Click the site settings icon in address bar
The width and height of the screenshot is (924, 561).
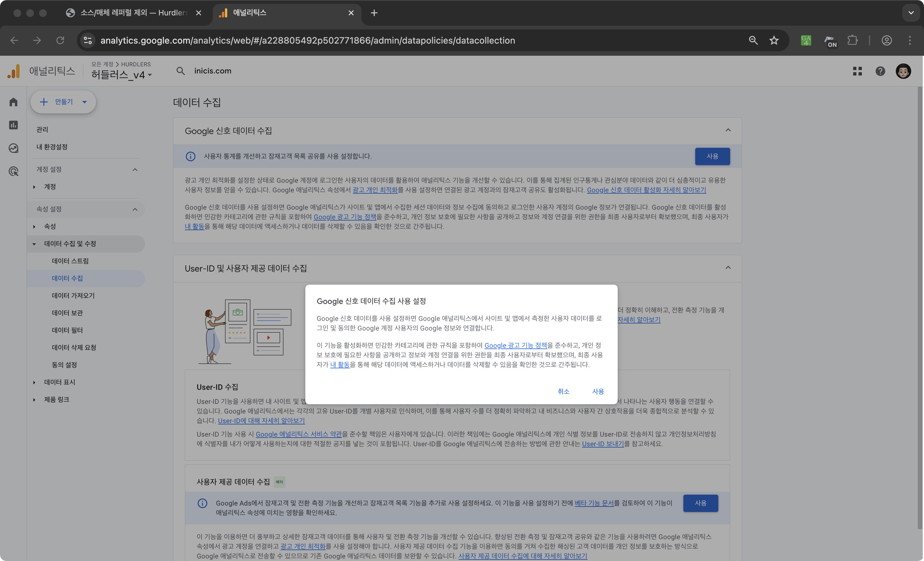(x=88, y=40)
